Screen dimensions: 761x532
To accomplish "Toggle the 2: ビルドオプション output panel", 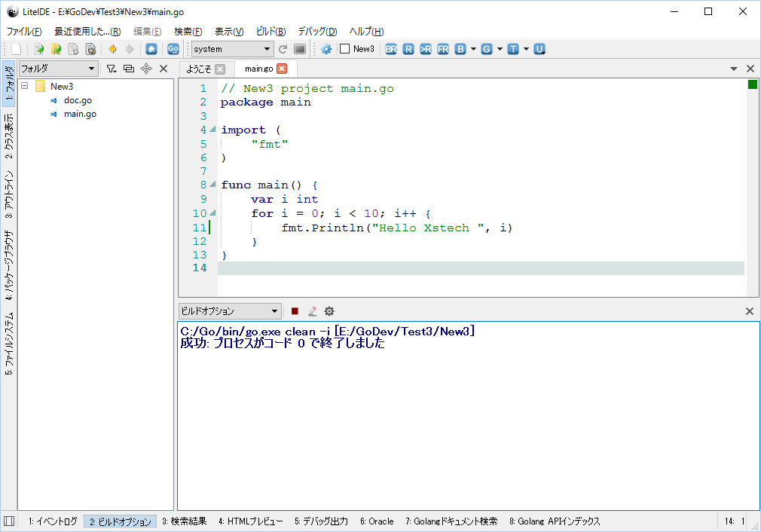I will coord(121,521).
